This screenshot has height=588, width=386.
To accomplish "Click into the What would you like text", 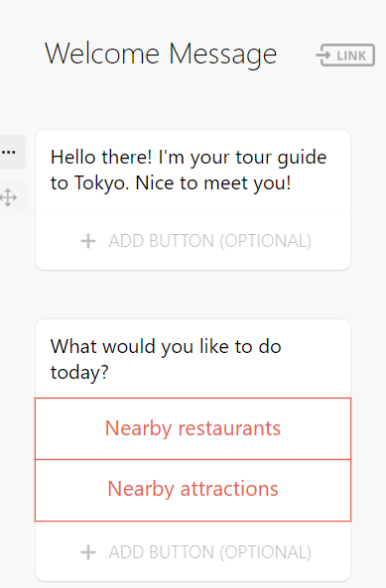I will [x=166, y=359].
